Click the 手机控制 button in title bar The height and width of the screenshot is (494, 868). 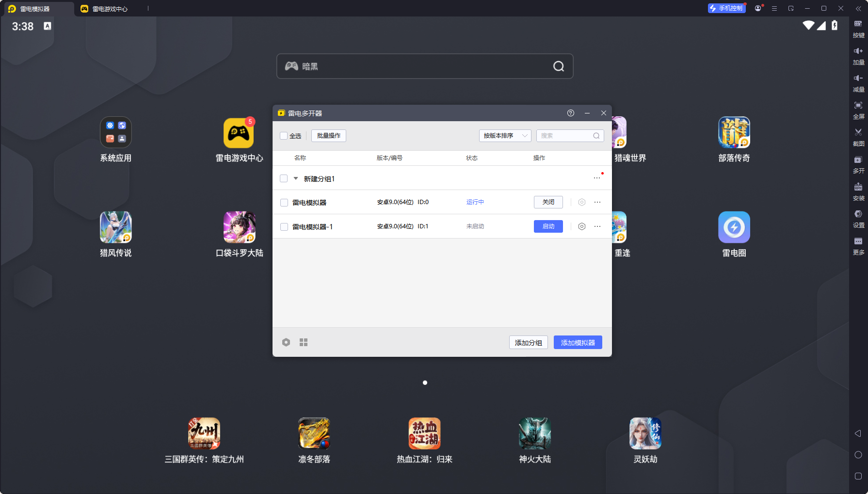726,8
